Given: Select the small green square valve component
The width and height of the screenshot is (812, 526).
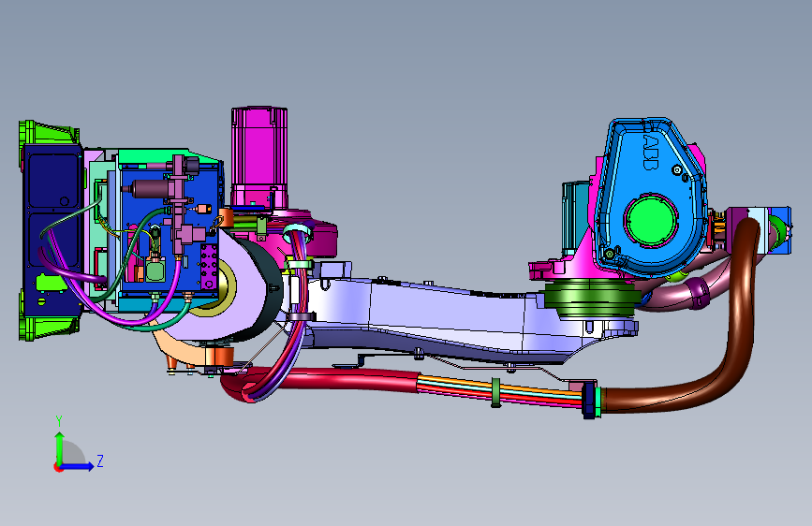Looking at the screenshot, I should coord(155,270).
